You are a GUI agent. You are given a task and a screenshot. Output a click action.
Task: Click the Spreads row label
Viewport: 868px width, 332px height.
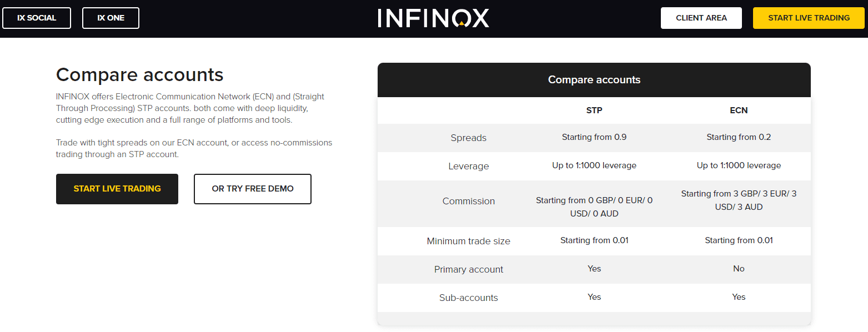469,138
